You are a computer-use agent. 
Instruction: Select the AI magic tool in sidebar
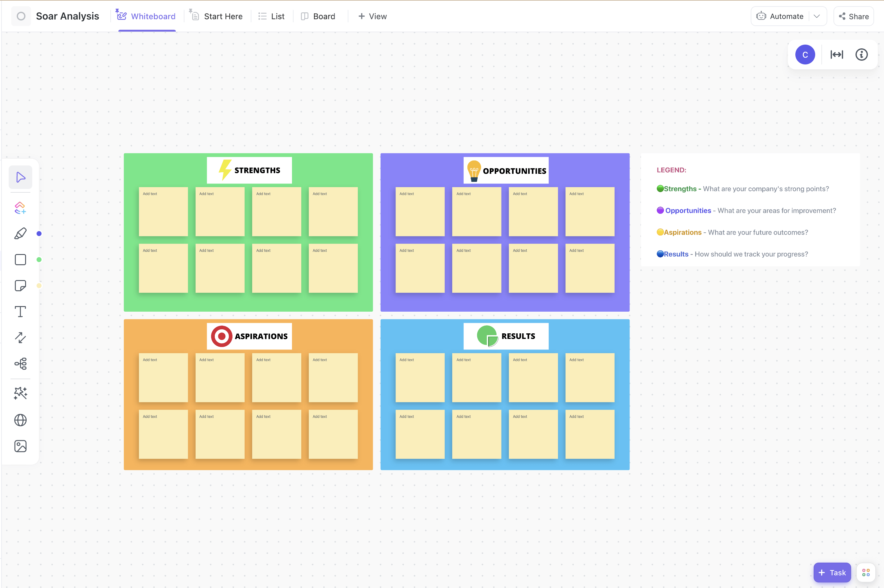pyautogui.click(x=20, y=393)
